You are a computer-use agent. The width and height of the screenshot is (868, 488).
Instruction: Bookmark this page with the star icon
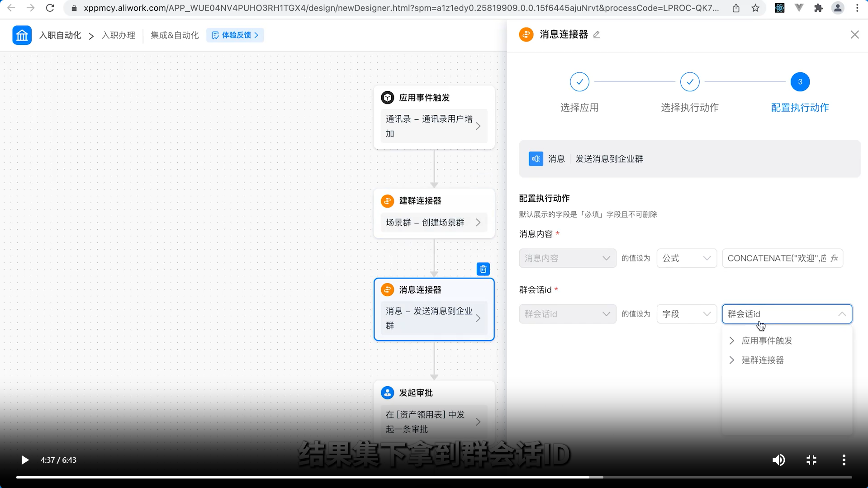point(755,8)
